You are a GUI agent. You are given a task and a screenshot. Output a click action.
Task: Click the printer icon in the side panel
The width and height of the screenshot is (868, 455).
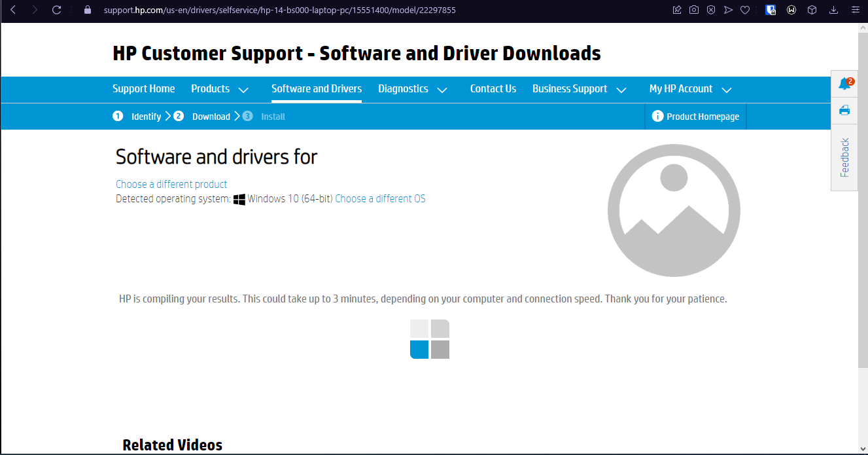pyautogui.click(x=844, y=110)
